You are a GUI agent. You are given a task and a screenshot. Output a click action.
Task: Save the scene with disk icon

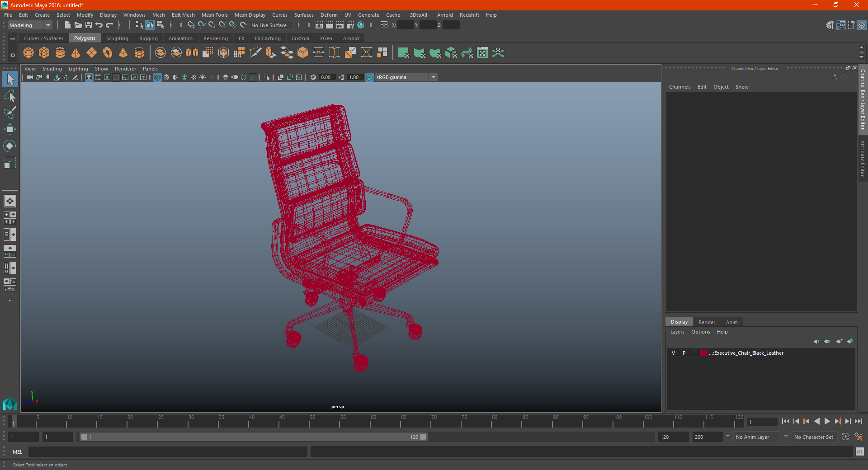(89, 25)
